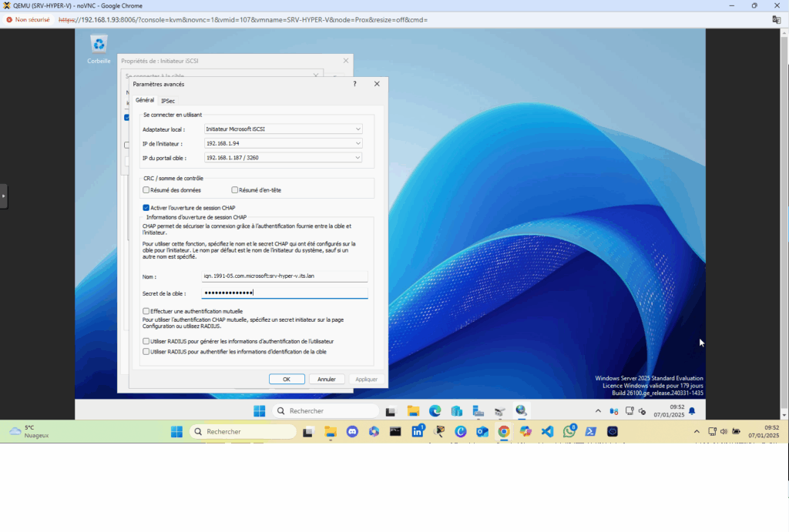Launch File Explorer from the VM taskbar
Image resolution: width=789 pixels, height=532 pixels.
[x=413, y=411]
